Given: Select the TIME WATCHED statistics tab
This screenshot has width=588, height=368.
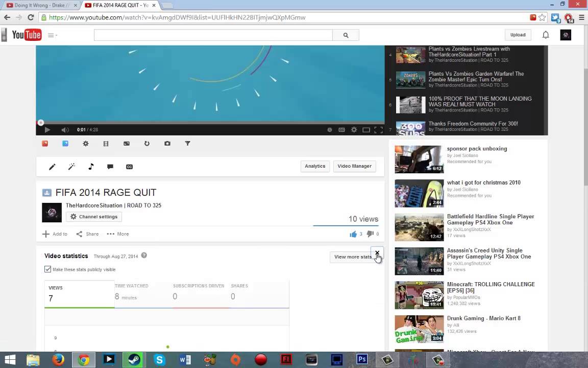Looking at the screenshot, I should (143, 294).
